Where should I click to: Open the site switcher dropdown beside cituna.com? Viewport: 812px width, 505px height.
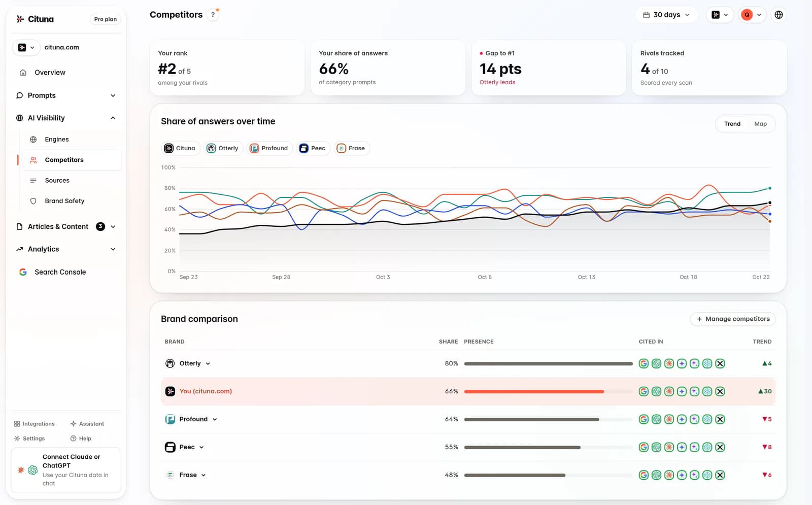coord(26,47)
